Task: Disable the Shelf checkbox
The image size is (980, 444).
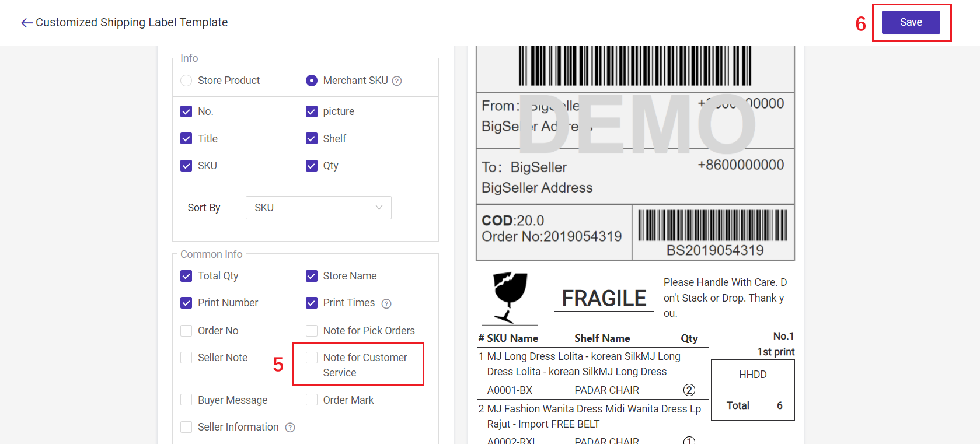Action: pos(312,138)
